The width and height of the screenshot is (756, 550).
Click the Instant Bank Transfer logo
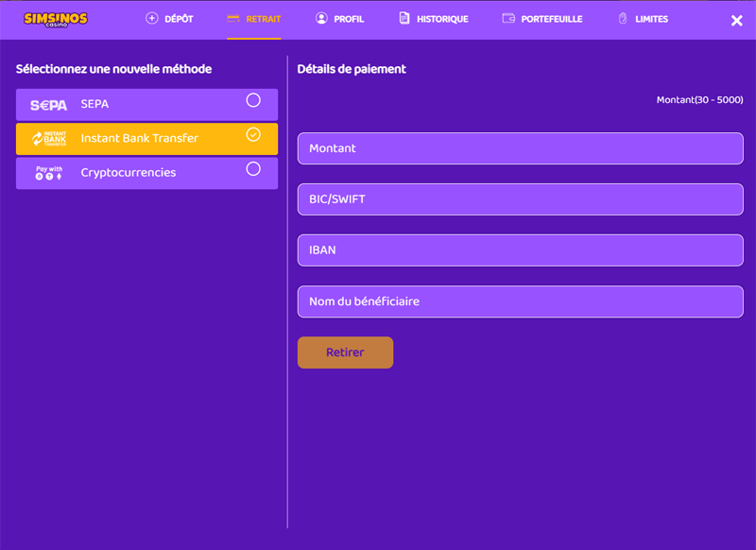pyautogui.click(x=48, y=139)
